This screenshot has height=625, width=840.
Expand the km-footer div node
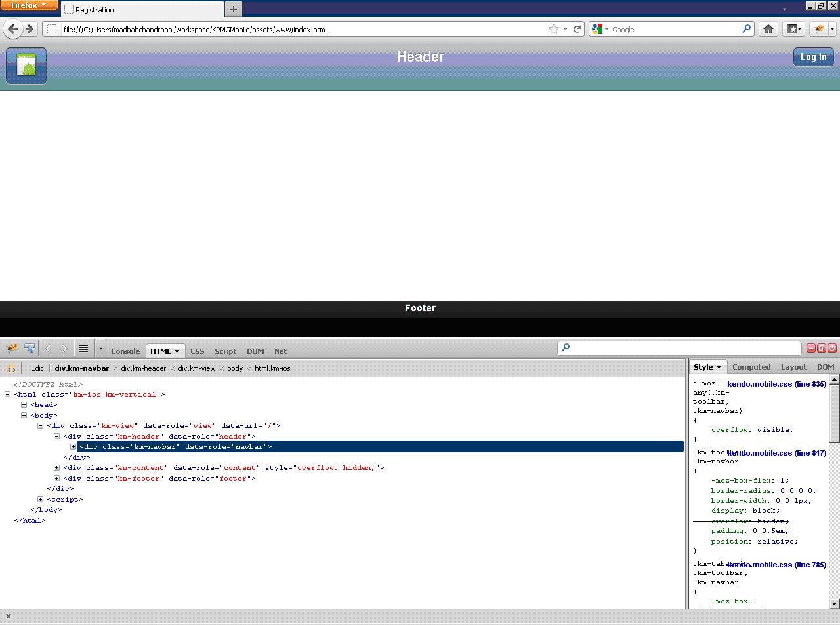coord(57,479)
